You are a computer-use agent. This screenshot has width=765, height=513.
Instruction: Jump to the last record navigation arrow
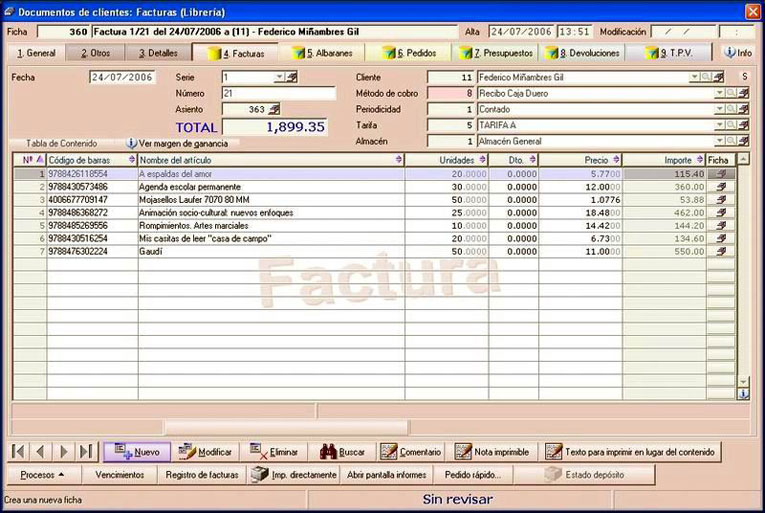86,451
